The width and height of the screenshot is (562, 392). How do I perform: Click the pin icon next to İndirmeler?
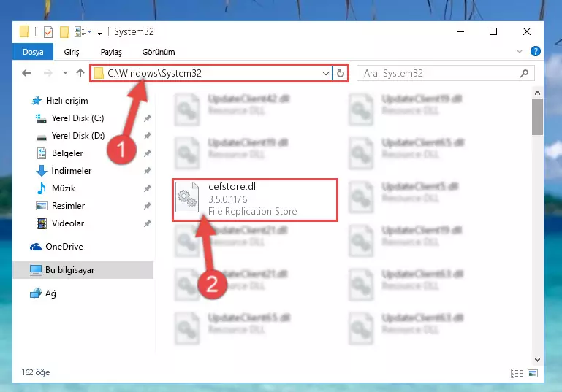point(148,171)
